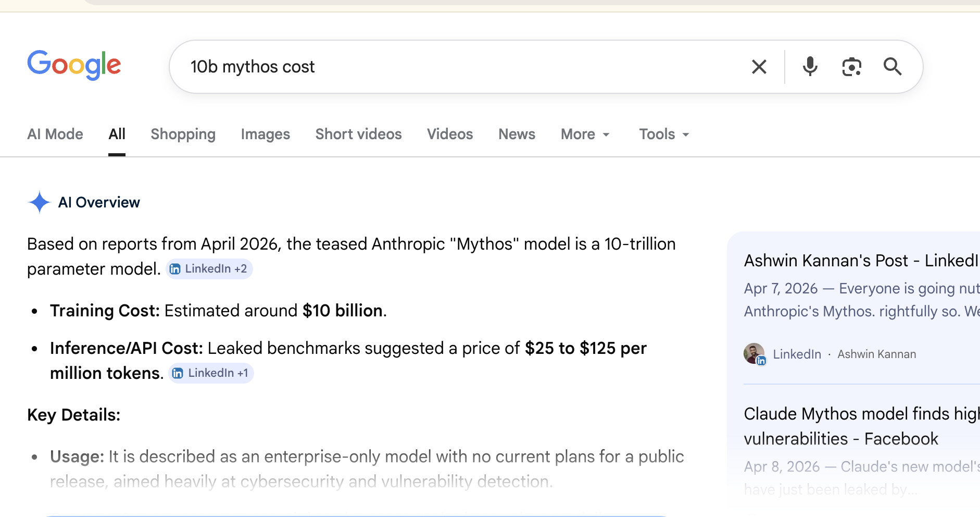This screenshot has height=517, width=980.
Task: Select the All results tab
Action: [x=117, y=134]
